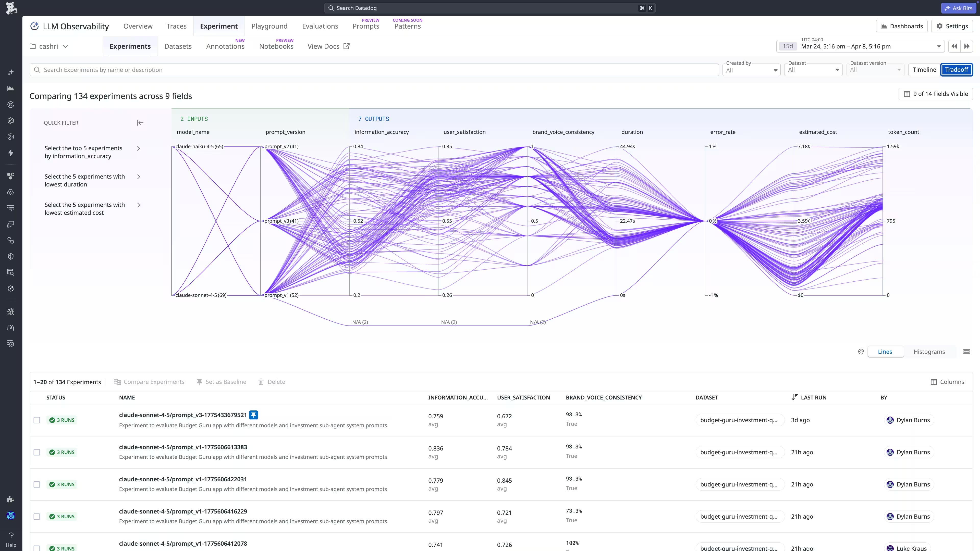980x551 pixels.
Task: Click the Datadog dog logo
Action: 11,8
